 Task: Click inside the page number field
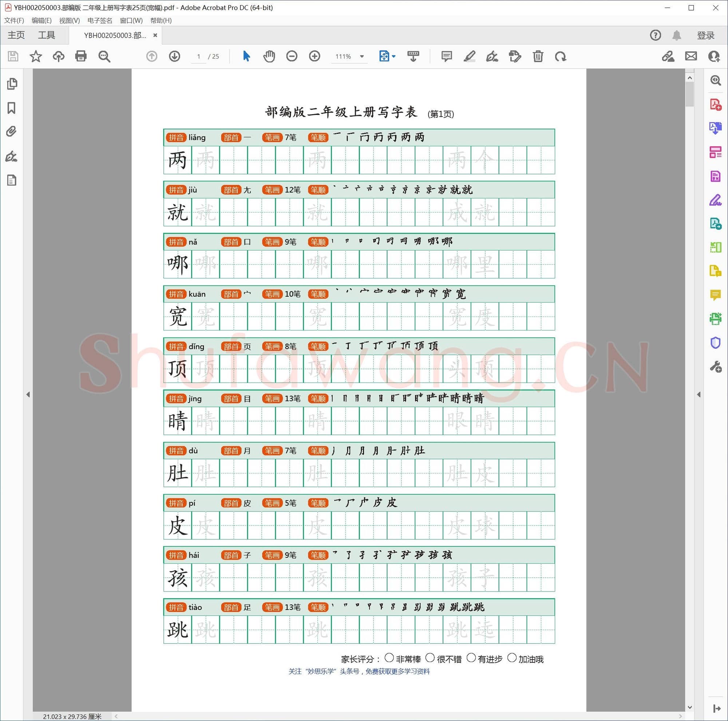tap(199, 56)
